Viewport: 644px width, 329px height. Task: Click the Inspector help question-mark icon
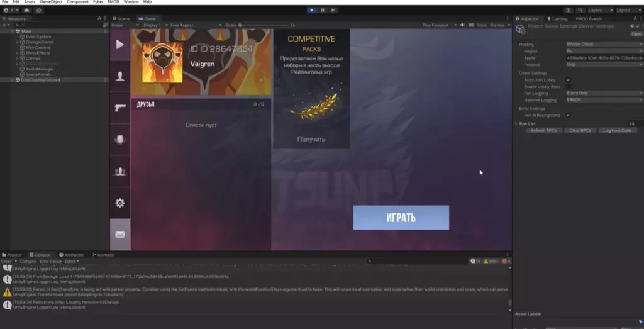click(632, 26)
